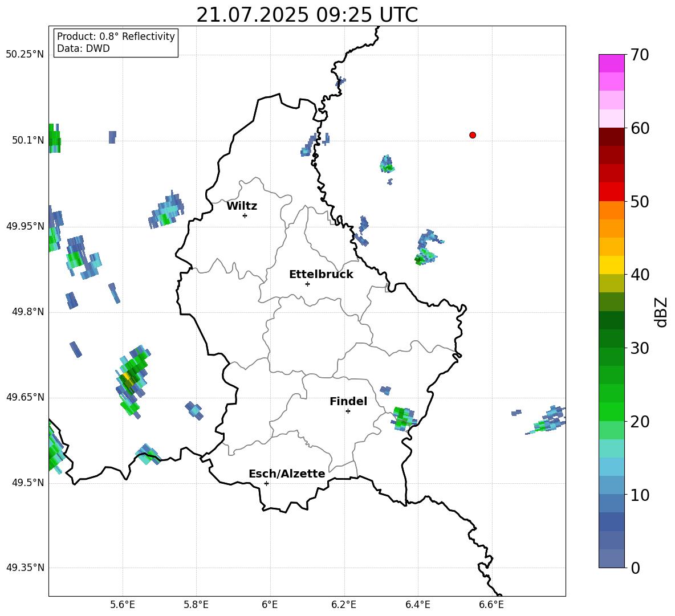Click the 5.8°E longitude label
Screen dimensions: 675x616
coord(196,605)
